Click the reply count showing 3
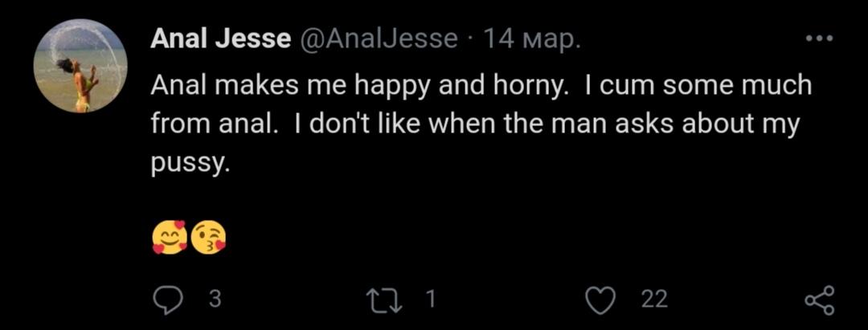The image size is (868, 330). tap(214, 300)
